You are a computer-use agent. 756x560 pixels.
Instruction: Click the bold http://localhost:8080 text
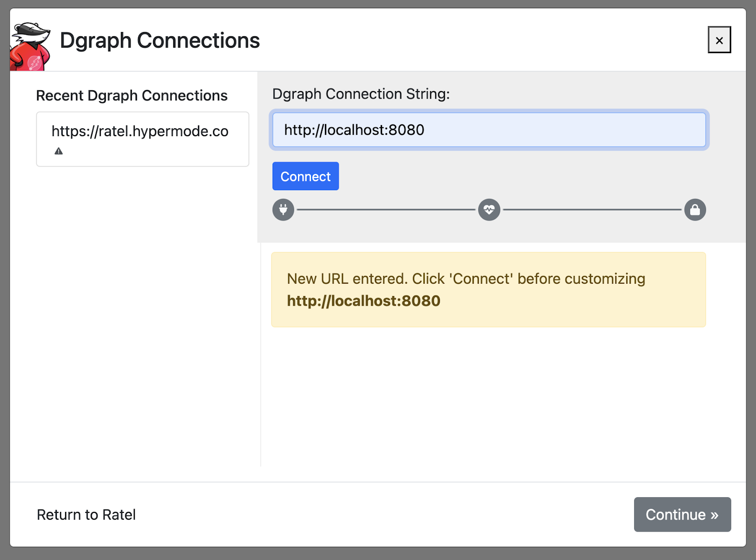point(363,301)
